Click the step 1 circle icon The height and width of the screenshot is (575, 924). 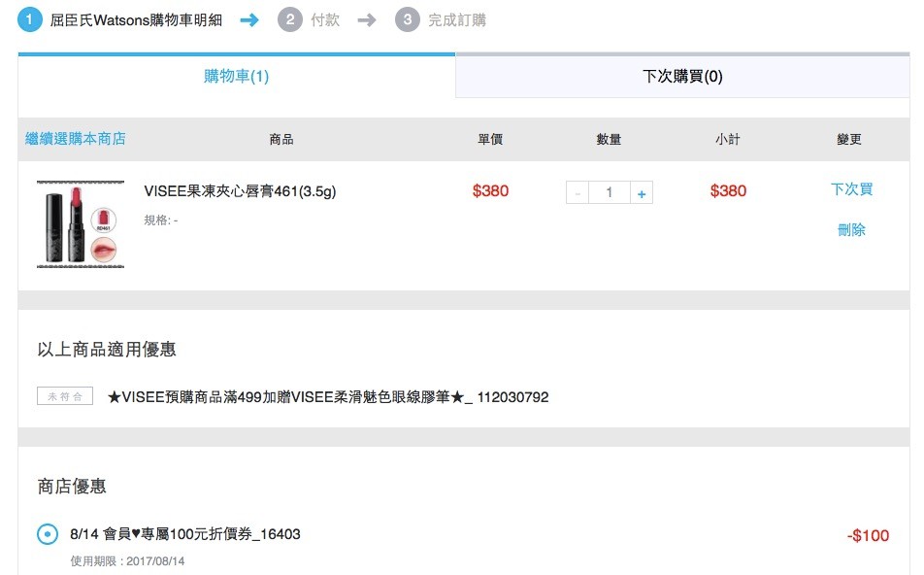(x=29, y=19)
